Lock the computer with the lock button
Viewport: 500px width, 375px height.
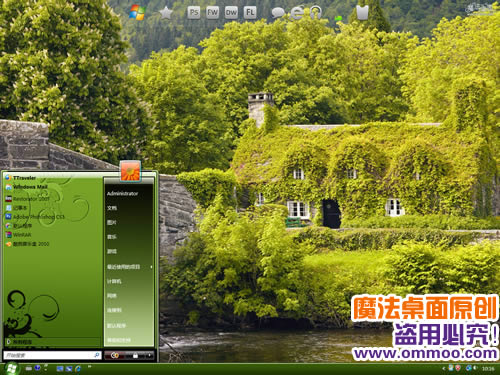pyautogui.click(x=135, y=356)
